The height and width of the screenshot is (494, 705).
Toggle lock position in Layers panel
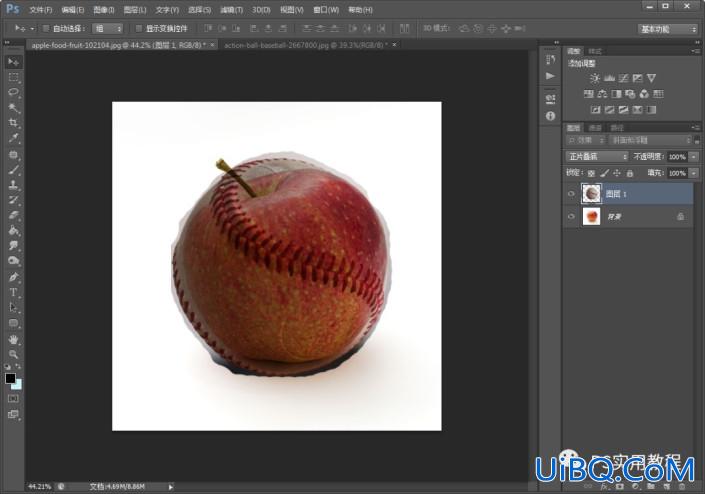click(617, 173)
